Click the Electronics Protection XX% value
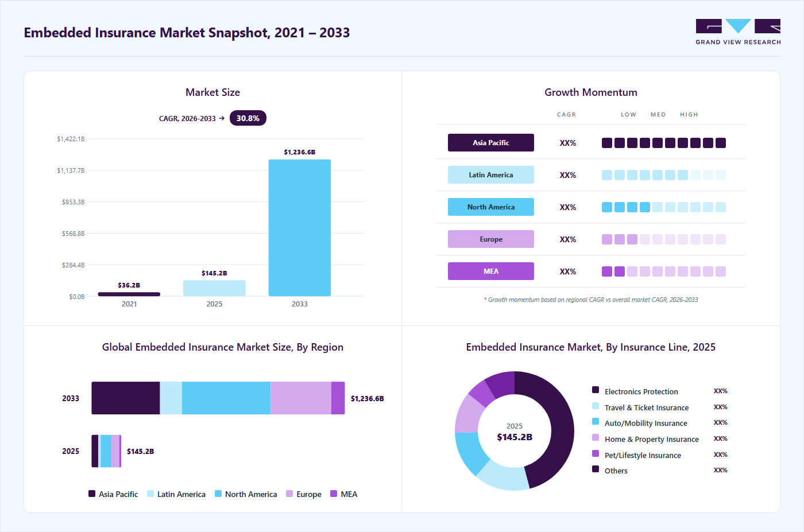This screenshot has height=532, width=804. point(720,391)
